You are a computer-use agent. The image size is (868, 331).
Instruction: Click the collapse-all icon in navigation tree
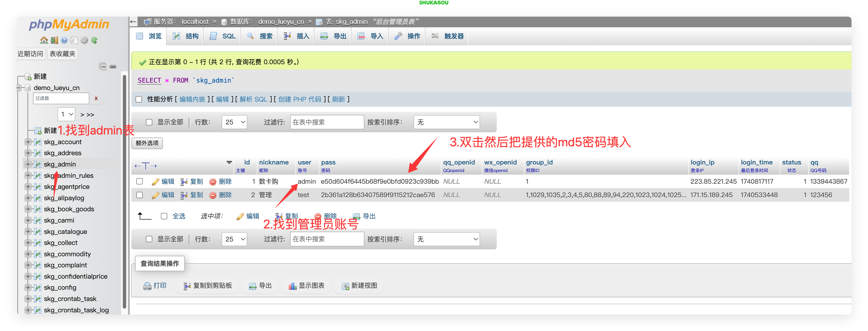click(x=103, y=66)
